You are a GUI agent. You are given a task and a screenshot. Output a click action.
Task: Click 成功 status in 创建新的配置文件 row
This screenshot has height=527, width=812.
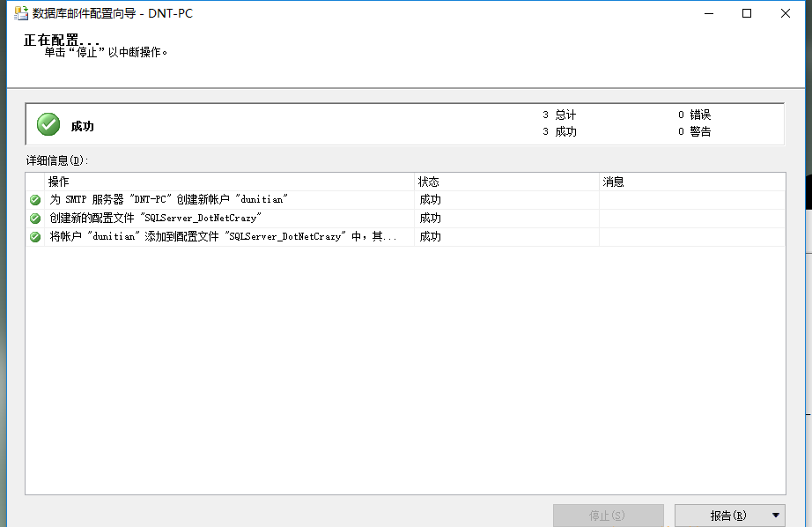click(430, 219)
